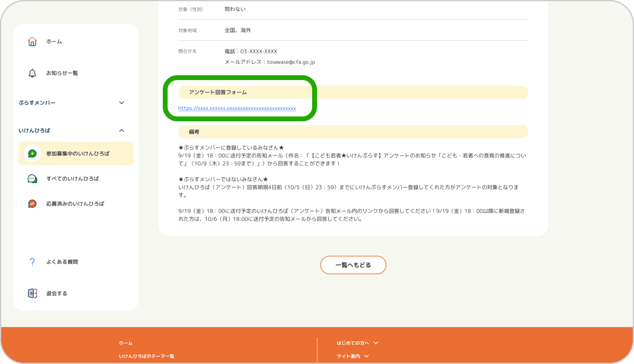Open いけんひろばのテーマ一覧 from the footer
Image resolution: width=634 pixels, height=364 pixels.
pyautogui.click(x=147, y=356)
